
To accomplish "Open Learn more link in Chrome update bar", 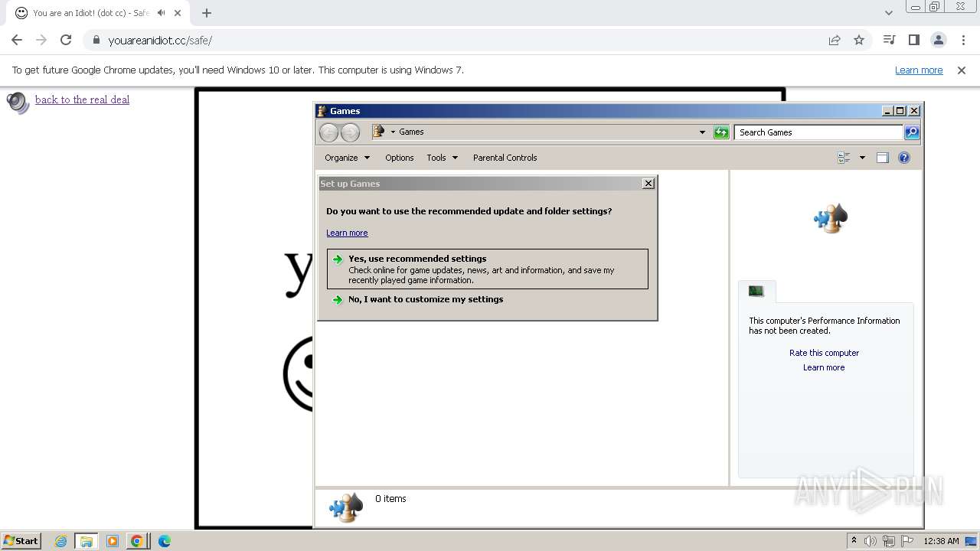I will click(x=919, y=70).
